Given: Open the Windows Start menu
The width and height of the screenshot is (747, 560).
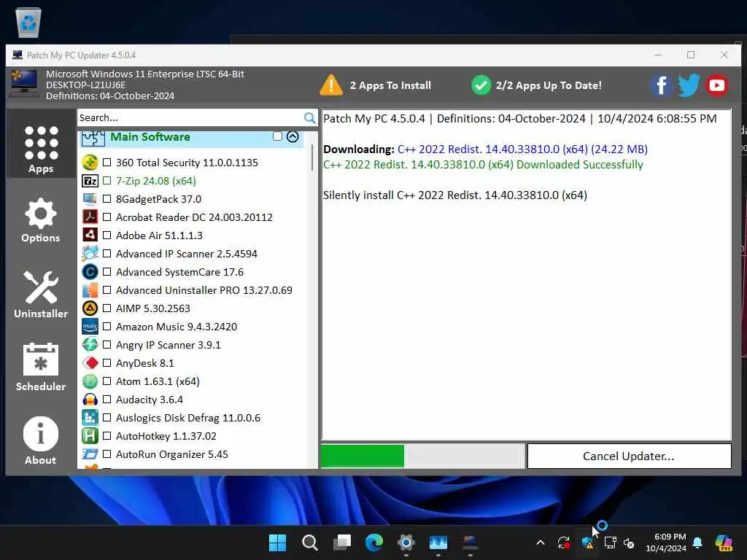Looking at the screenshot, I should (x=277, y=542).
